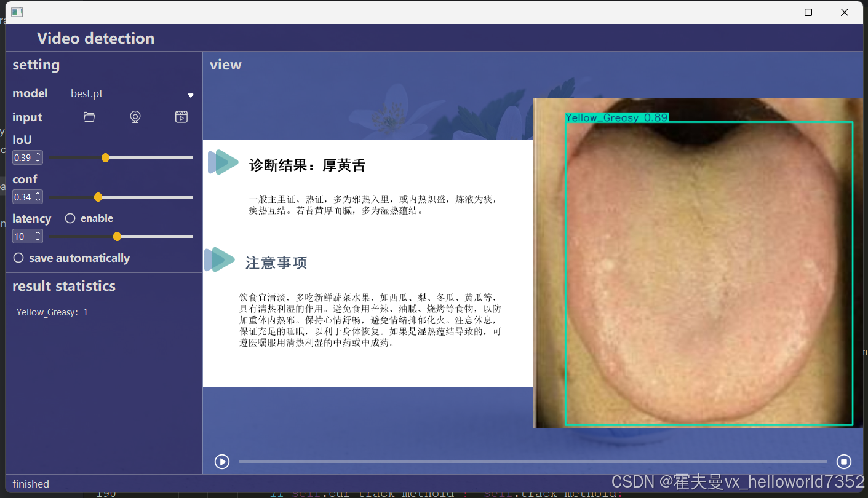Select the Yellow_Greasy result entry
The image size is (868, 498).
(x=52, y=312)
